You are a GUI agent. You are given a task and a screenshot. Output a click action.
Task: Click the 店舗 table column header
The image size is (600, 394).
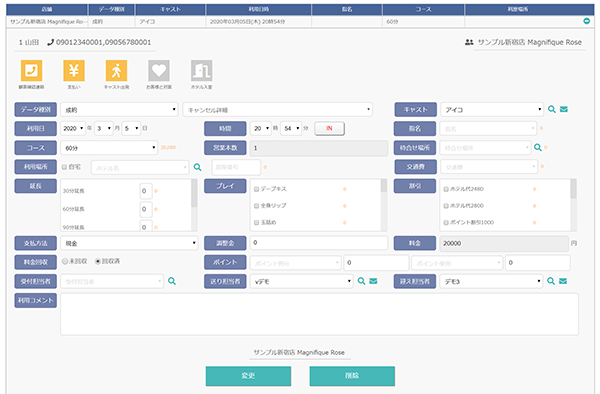[47, 9]
